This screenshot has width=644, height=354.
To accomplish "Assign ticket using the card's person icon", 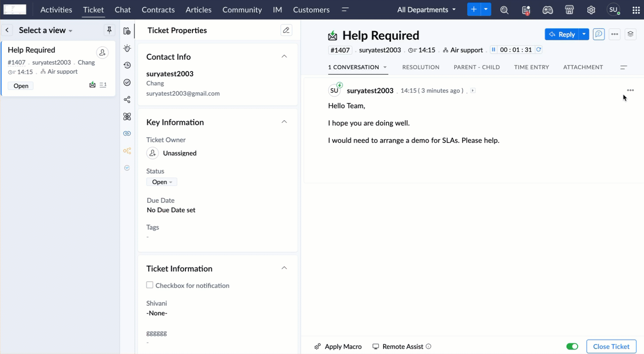I will (102, 52).
